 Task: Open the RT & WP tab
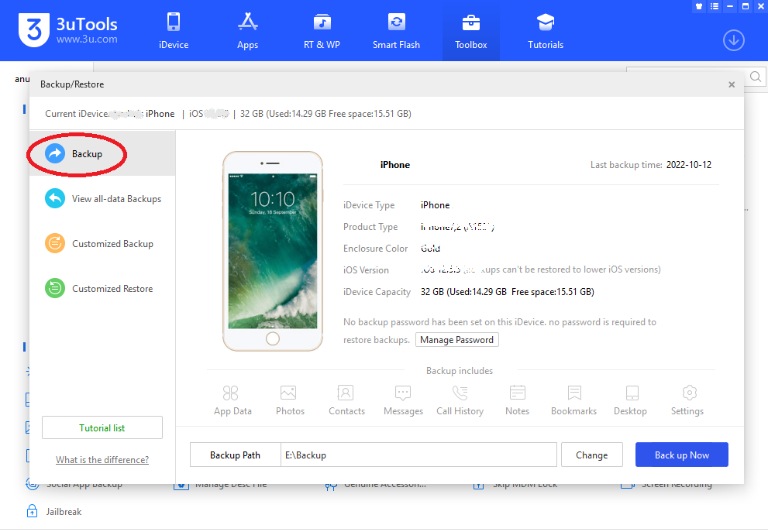tap(322, 31)
